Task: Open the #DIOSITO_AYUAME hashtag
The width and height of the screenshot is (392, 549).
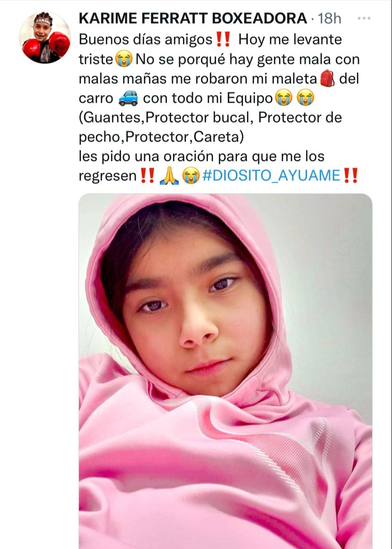Action: click(271, 175)
